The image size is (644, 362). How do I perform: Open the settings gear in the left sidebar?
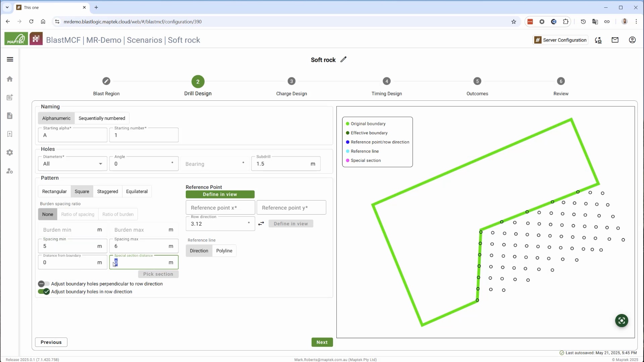10,152
